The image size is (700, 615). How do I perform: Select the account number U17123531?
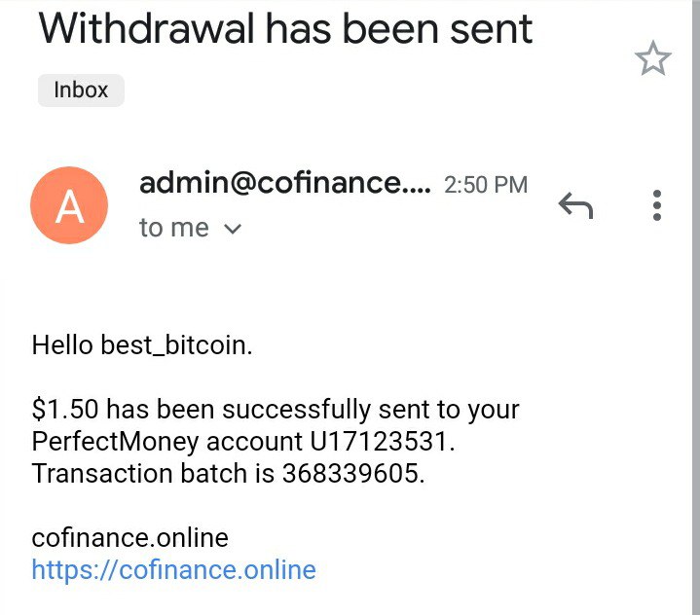point(383,441)
